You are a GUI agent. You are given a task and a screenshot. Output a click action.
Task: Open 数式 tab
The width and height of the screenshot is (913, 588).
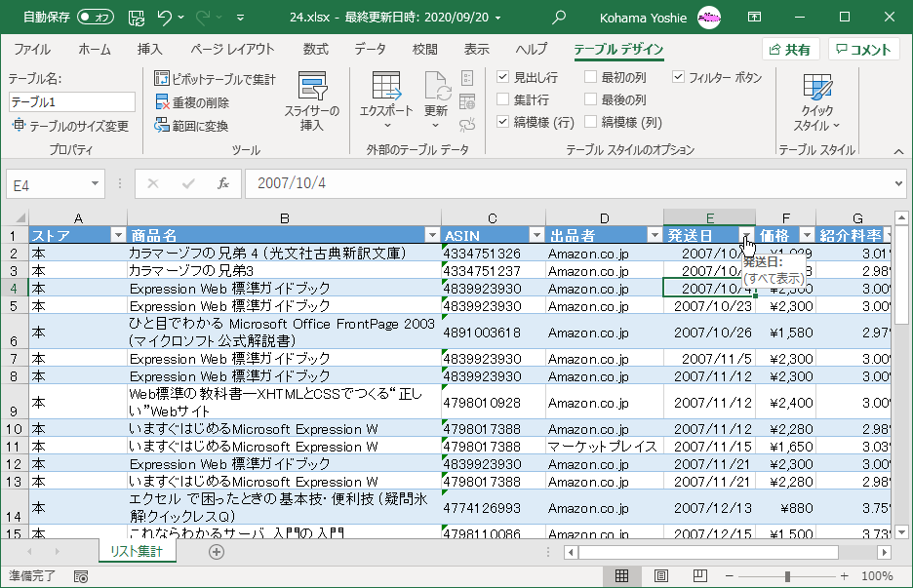click(x=316, y=50)
